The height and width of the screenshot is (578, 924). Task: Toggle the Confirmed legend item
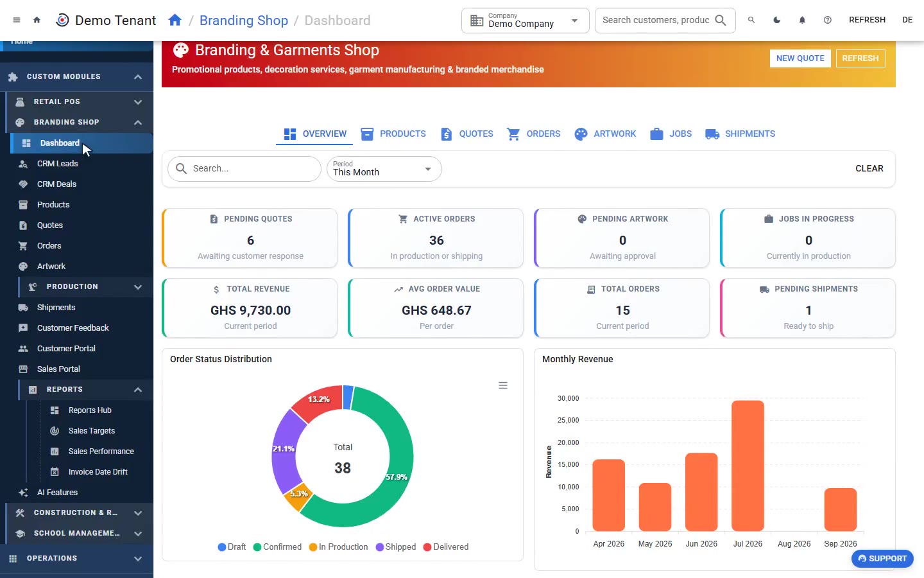[x=277, y=547]
